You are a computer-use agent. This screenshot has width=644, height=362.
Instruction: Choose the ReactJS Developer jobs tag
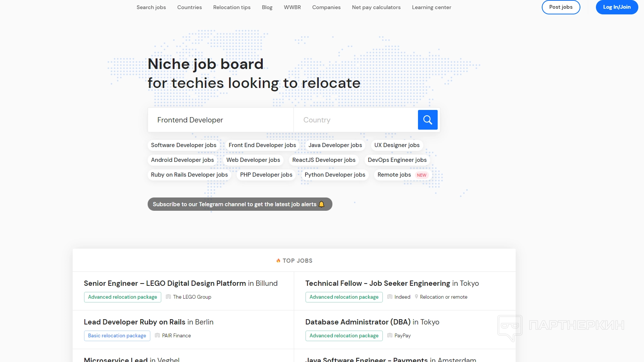tap(324, 160)
